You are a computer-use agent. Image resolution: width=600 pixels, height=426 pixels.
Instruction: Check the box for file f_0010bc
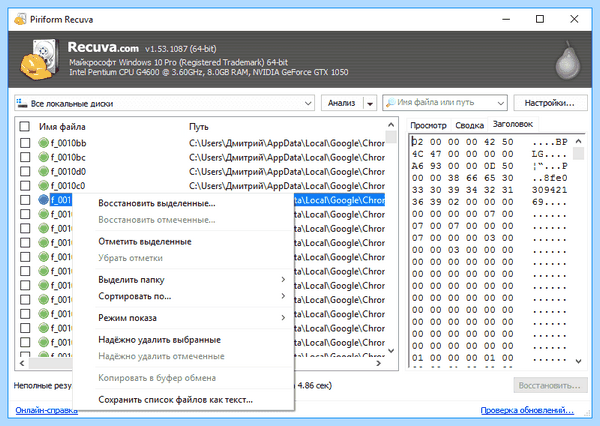[x=25, y=157]
